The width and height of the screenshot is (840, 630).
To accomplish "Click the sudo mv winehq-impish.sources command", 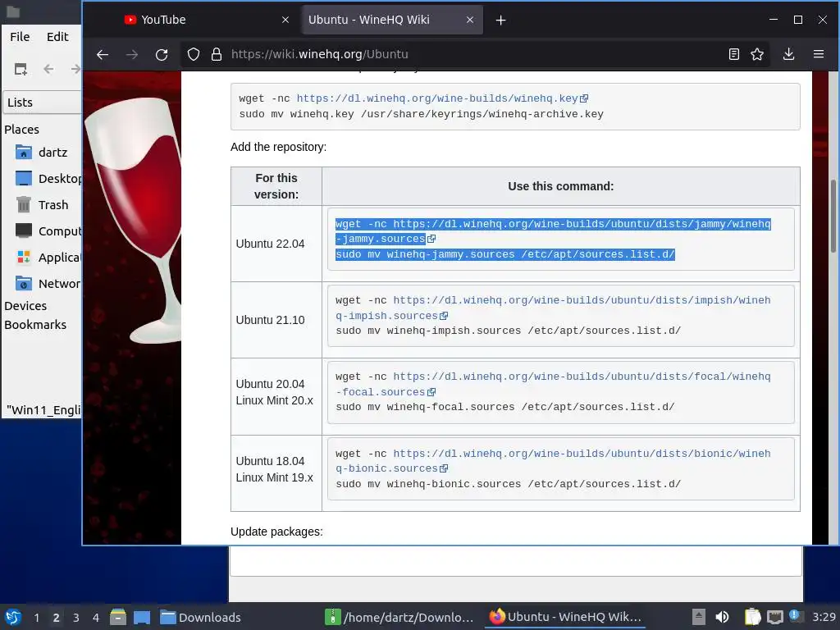I will click(508, 331).
